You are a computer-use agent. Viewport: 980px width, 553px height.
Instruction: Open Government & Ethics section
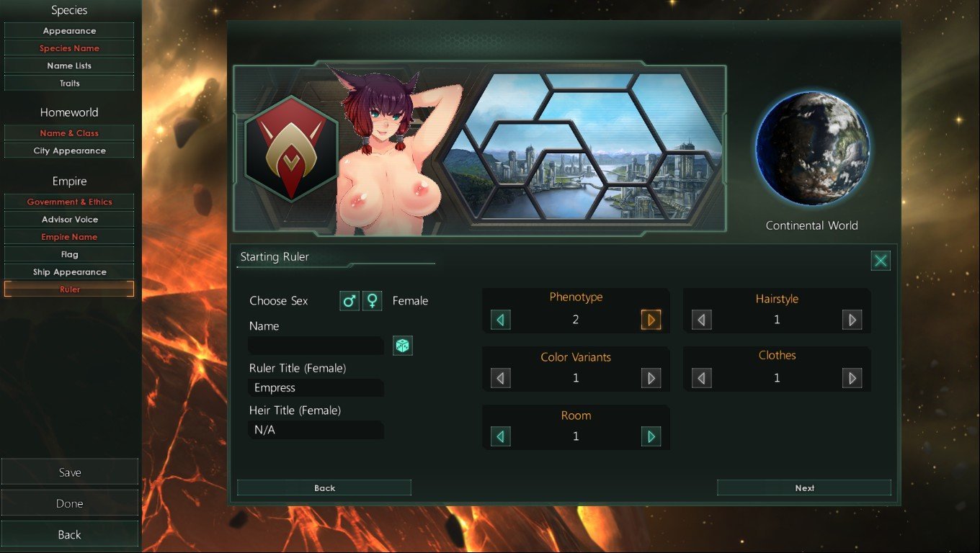(x=69, y=202)
